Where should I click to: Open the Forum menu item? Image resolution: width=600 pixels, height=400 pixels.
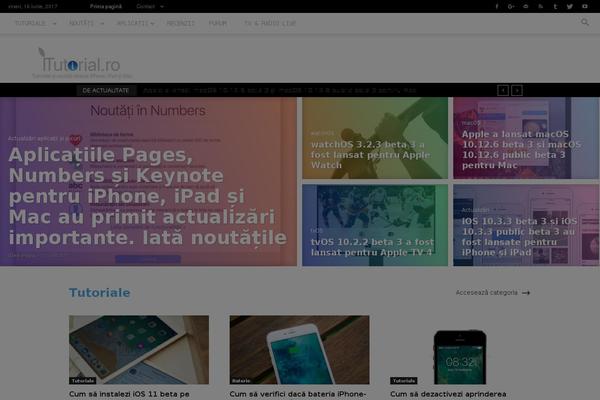[218, 23]
